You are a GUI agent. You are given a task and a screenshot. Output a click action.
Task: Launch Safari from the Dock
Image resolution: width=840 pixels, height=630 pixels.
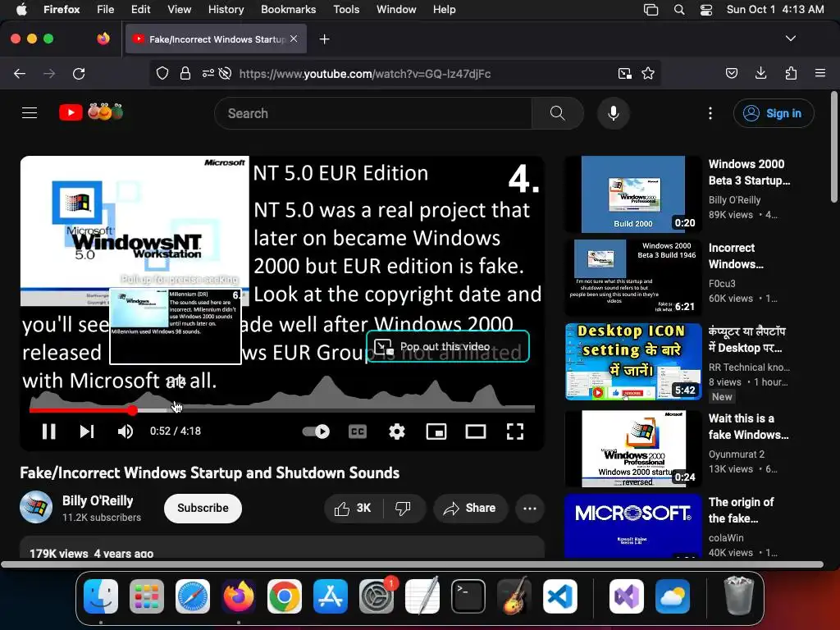(x=192, y=596)
